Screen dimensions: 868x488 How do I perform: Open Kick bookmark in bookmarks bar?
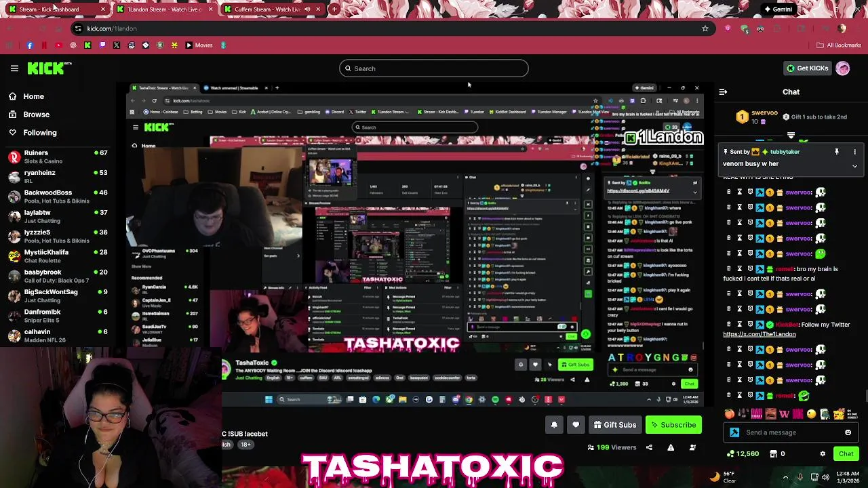tap(87, 45)
